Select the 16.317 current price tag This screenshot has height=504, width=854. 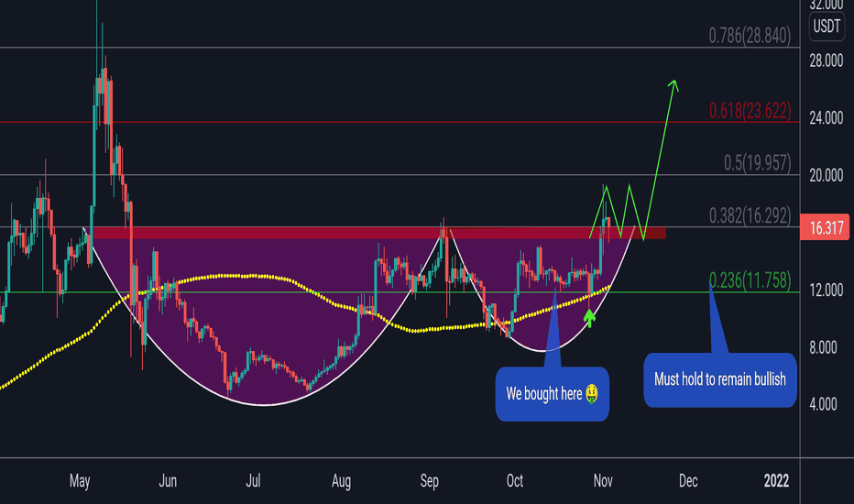[825, 227]
